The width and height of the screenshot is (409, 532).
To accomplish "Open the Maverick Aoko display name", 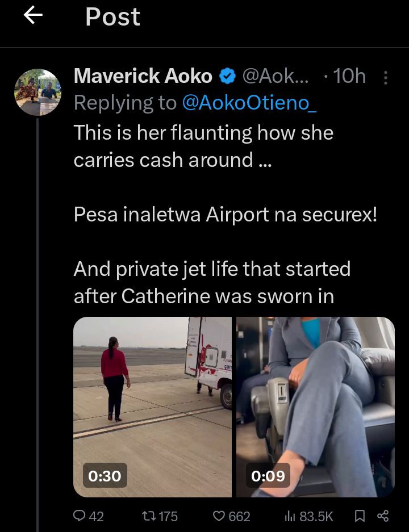I will [x=143, y=76].
